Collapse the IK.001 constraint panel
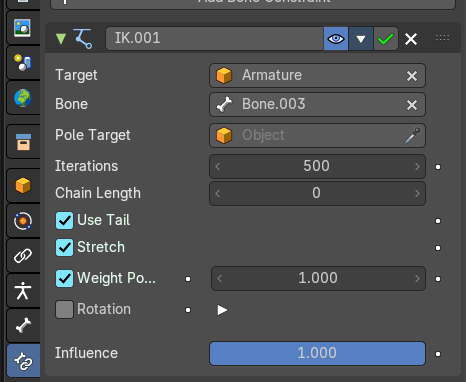The image size is (466, 382). [61, 39]
